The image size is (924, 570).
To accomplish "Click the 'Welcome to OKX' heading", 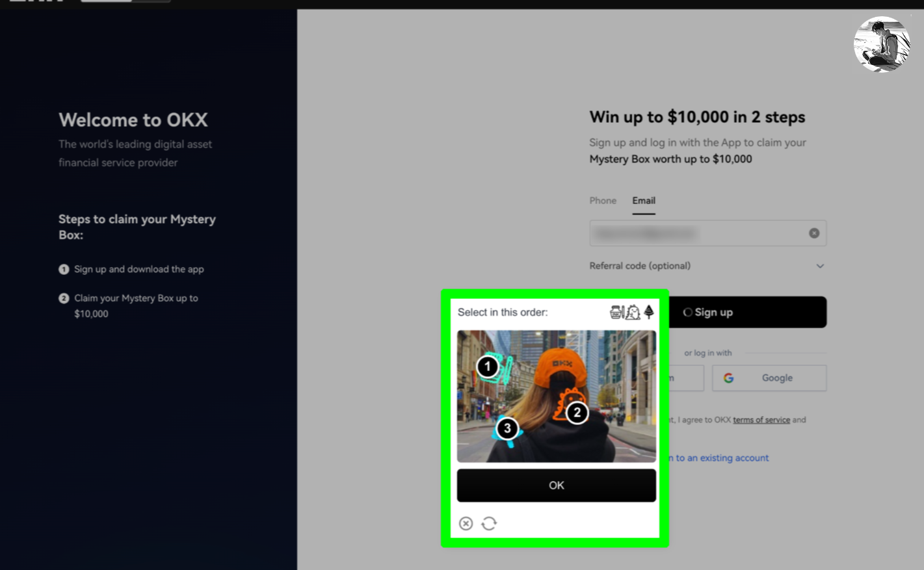I will [133, 120].
